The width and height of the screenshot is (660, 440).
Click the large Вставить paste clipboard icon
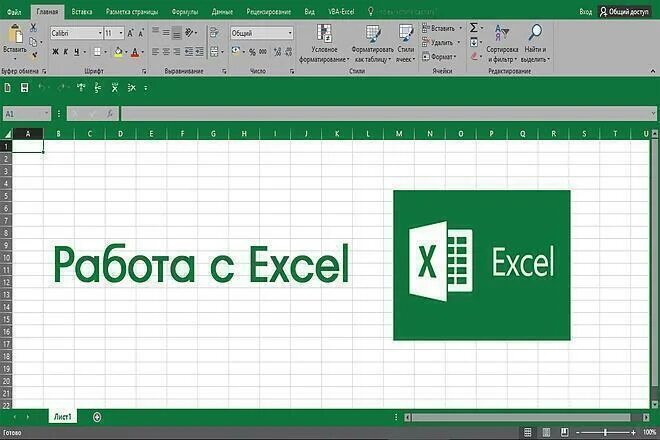[15, 34]
